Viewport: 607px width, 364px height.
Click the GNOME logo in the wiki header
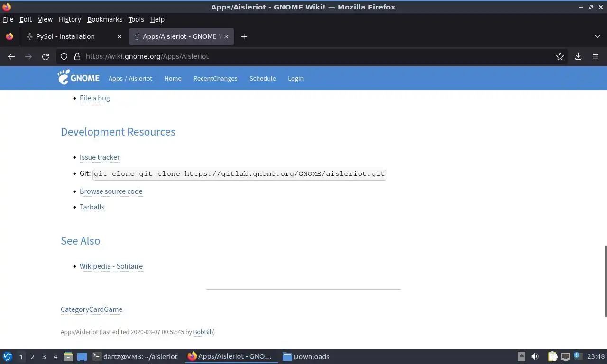(x=79, y=78)
